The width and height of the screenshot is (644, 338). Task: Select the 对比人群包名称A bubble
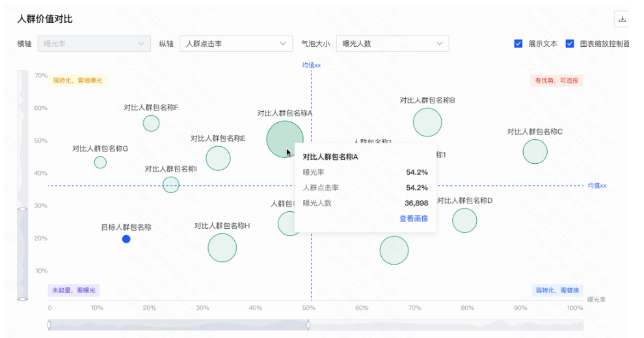pyautogui.click(x=285, y=139)
